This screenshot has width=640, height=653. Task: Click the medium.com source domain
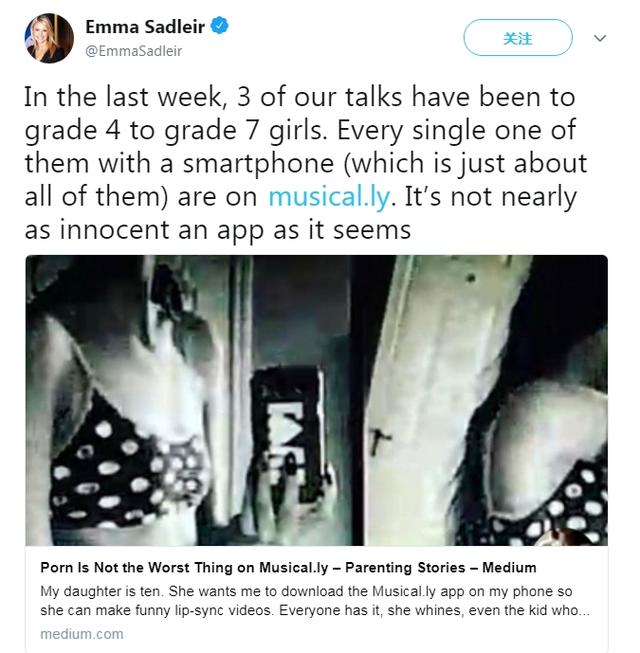(82, 634)
